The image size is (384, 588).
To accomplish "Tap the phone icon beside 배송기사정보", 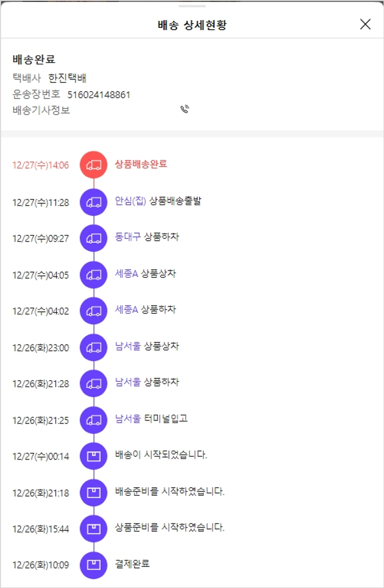I will [185, 109].
